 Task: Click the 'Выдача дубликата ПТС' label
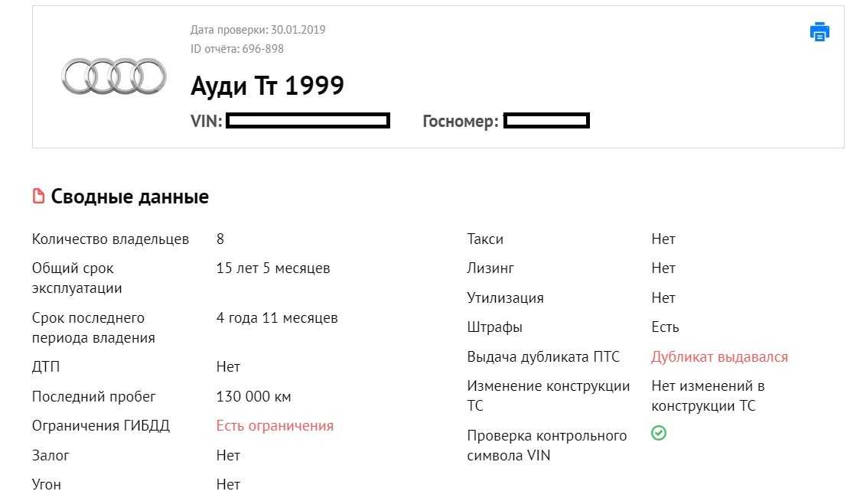[543, 357]
